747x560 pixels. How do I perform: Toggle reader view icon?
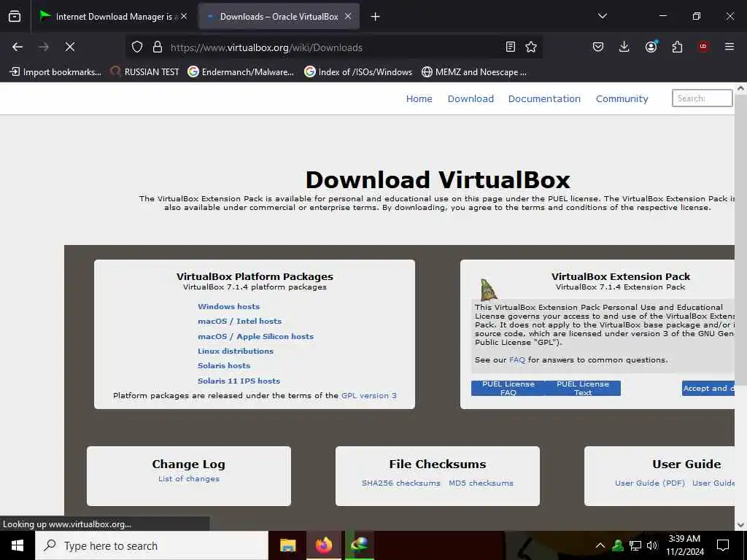pyautogui.click(x=510, y=47)
